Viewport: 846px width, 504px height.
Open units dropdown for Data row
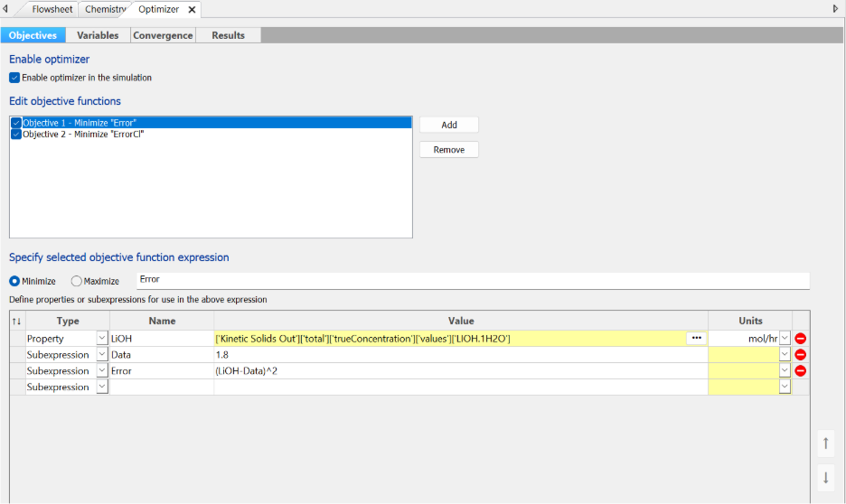785,354
